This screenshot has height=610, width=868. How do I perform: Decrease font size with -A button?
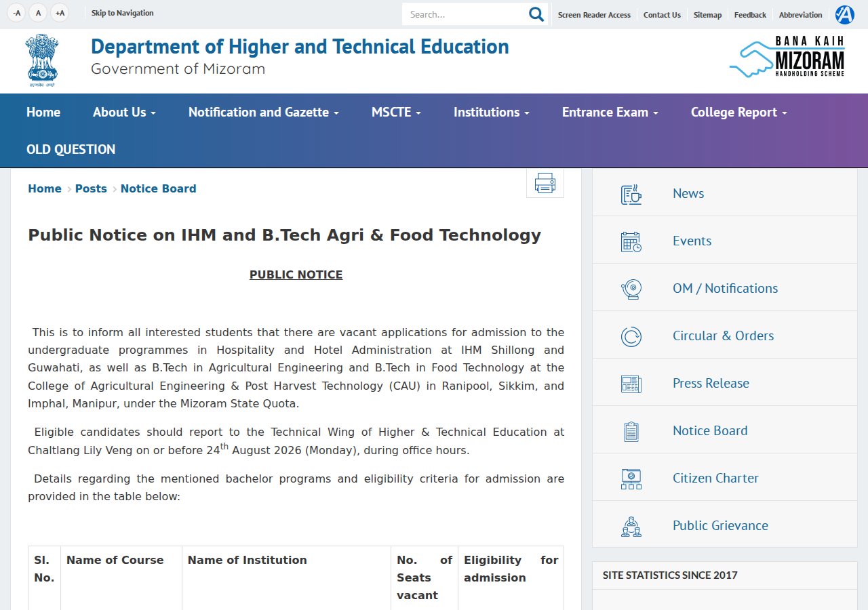[x=17, y=13]
